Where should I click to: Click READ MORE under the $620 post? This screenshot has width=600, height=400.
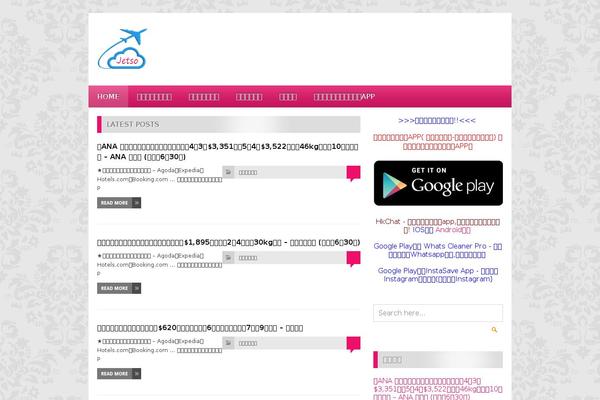pos(119,374)
